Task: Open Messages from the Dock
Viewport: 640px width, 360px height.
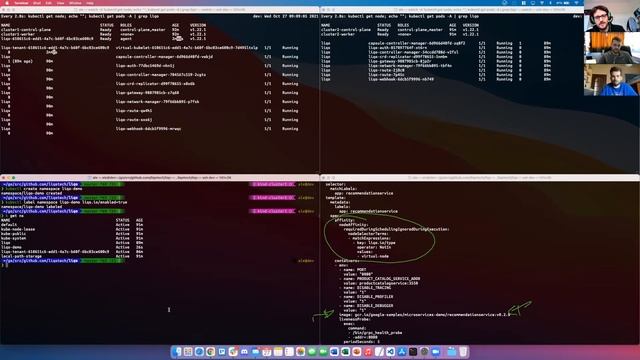Action: pyautogui.click(x=312, y=351)
